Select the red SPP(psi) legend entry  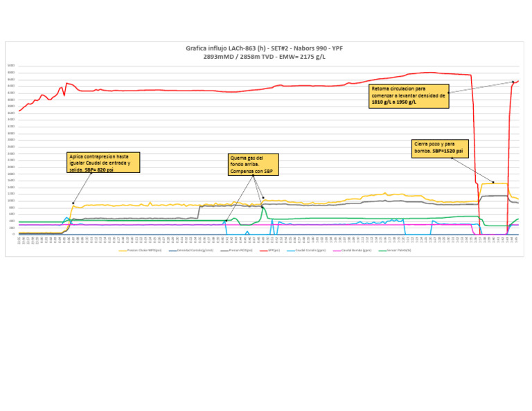(270, 250)
